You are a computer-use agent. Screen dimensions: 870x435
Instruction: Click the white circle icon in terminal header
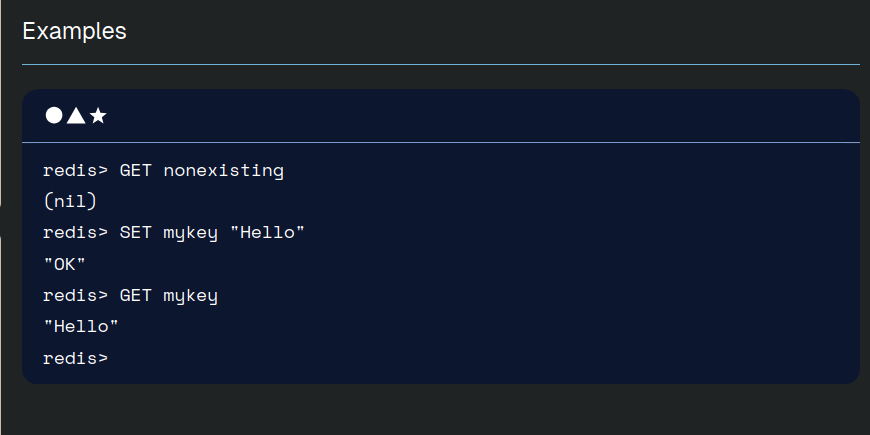pos(54,115)
